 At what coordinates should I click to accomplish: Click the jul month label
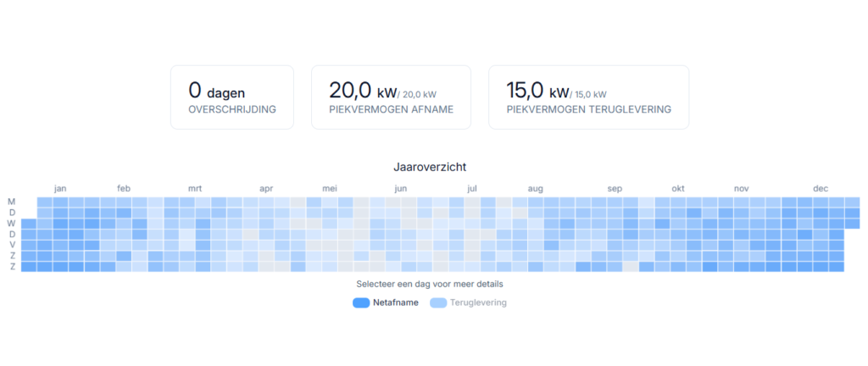pos(472,189)
